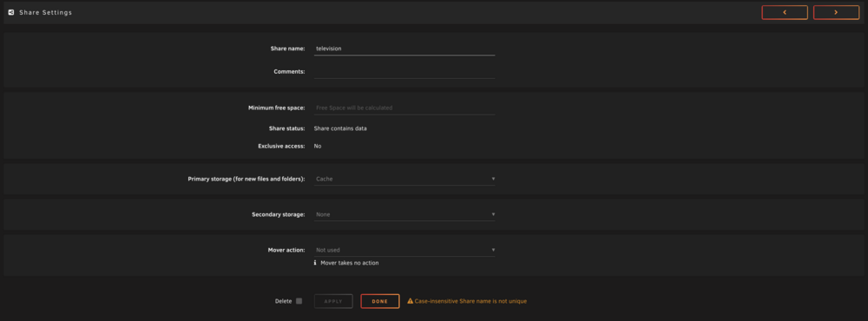868x321 pixels.
Task: Click the 'Secondary storage:' label
Action: point(279,214)
